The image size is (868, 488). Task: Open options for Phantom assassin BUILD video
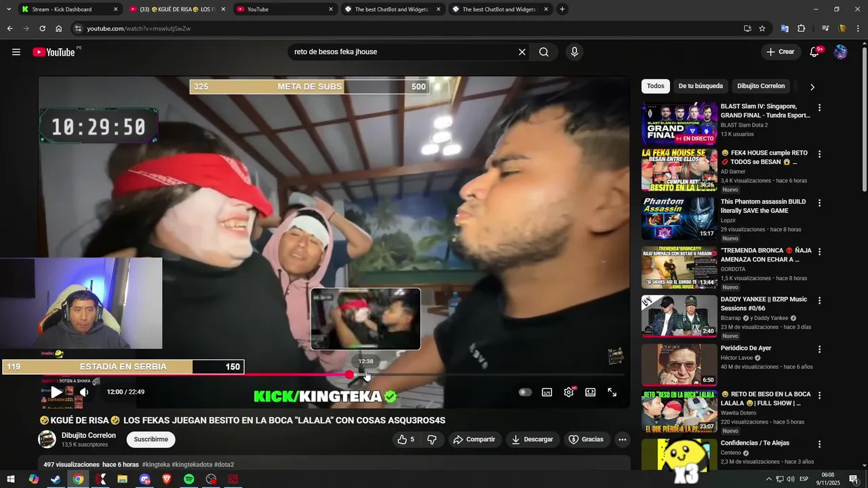(x=819, y=203)
